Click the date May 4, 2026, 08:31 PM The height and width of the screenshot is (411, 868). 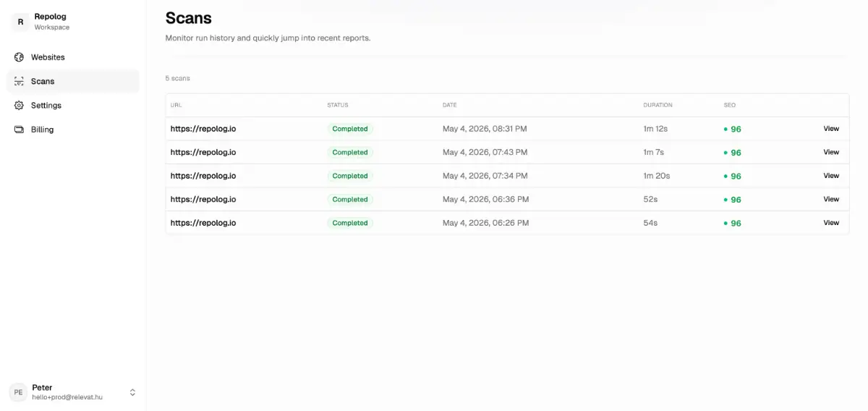pyautogui.click(x=485, y=129)
